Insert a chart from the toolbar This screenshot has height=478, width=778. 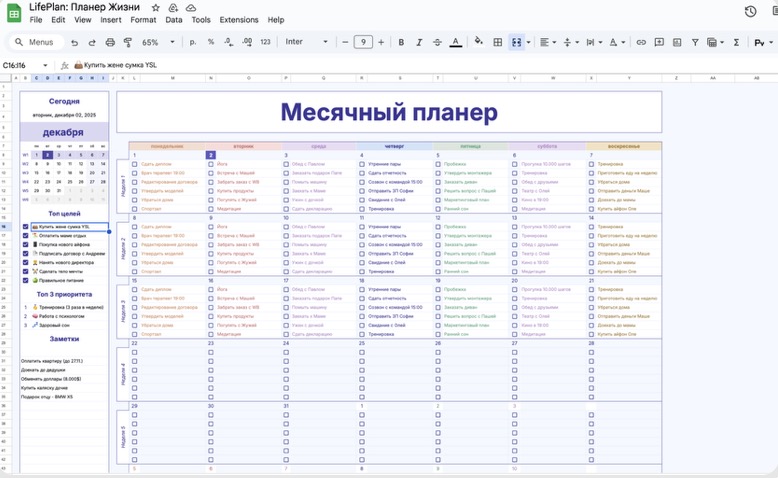[x=677, y=43]
